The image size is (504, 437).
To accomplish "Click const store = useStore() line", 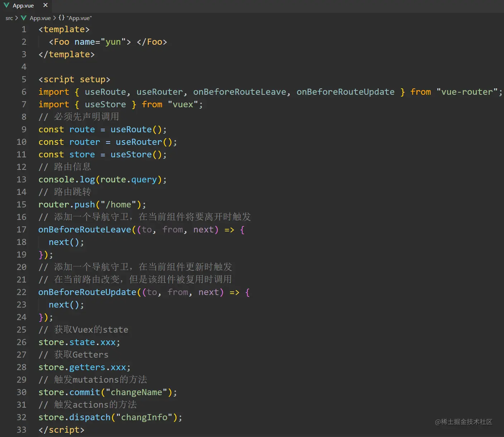I will pyautogui.click(x=102, y=154).
